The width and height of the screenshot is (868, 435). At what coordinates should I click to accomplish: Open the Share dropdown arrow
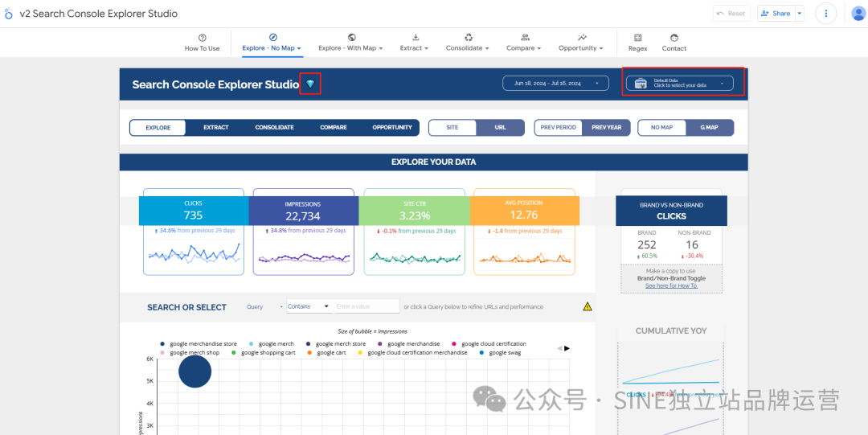[x=800, y=14]
